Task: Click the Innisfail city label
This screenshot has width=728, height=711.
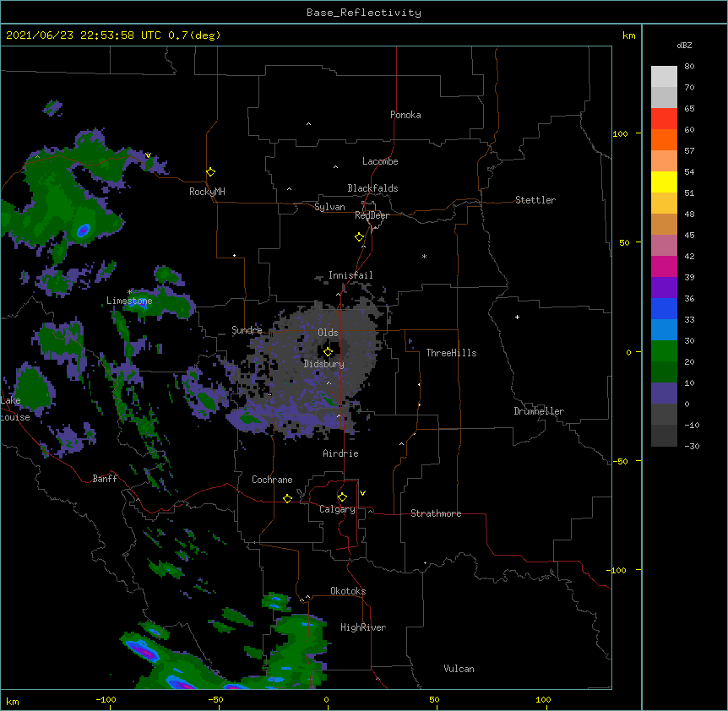Action: click(x=350, y=275)
